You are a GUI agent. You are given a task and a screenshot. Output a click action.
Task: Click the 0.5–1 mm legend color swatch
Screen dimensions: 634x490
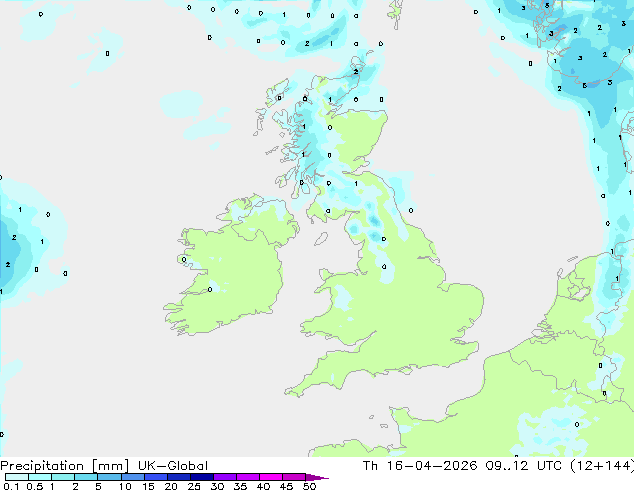[40, 477]
